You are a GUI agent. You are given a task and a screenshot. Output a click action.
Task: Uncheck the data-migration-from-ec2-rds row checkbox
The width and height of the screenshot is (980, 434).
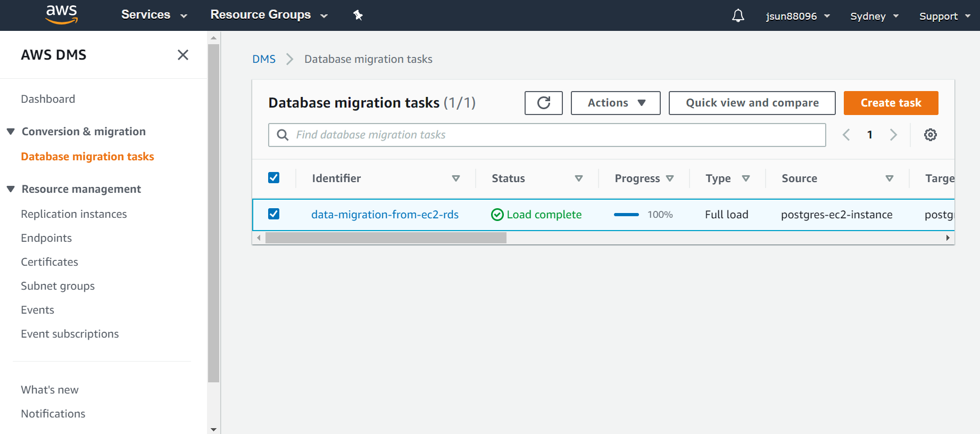click(273, 214)
